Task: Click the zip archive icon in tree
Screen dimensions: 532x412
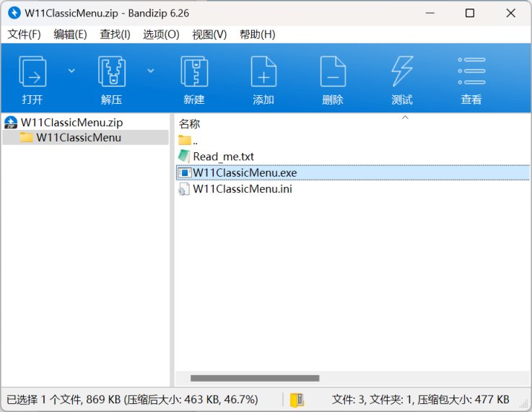Action: tap(11, 123)
